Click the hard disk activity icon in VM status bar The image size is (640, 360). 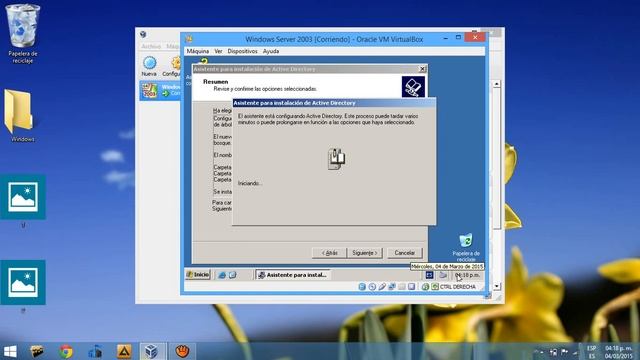pyautogui.click(x=362, y=287)
